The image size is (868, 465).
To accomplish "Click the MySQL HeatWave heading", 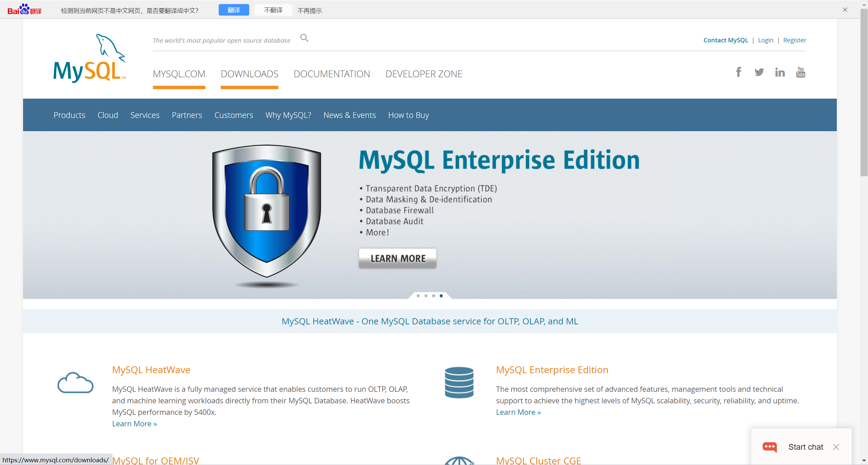I will [x=151, y=370].
